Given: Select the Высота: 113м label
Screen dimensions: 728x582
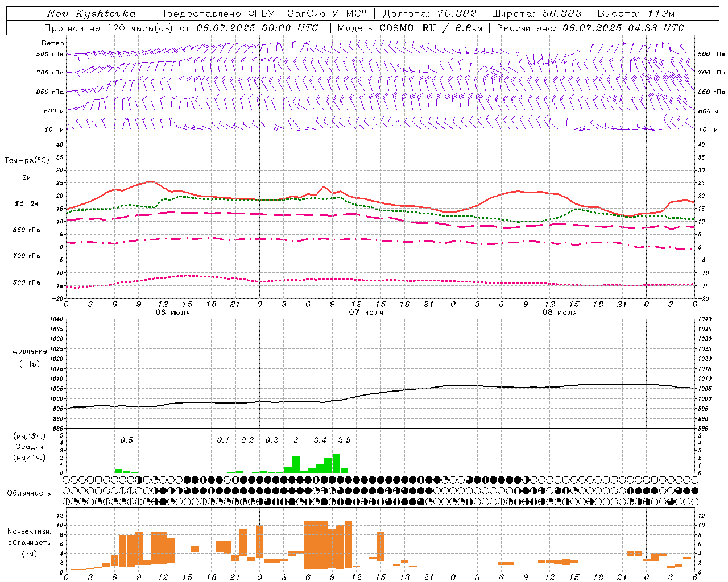Looking at the screenshot, I should pos(636,14).
